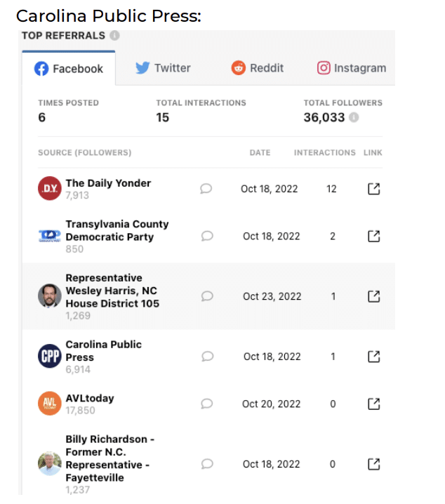
Task: Click the Interactions column header
Action: 324,152
